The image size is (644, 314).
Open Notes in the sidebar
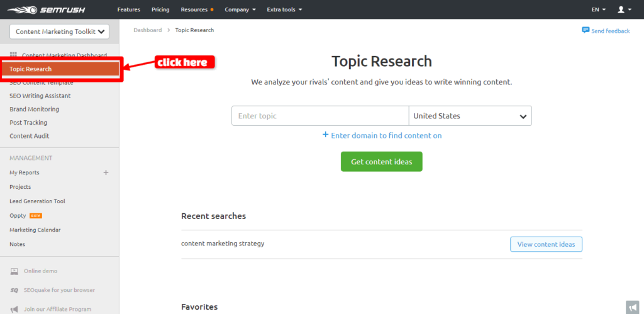(x=17, y=244)
